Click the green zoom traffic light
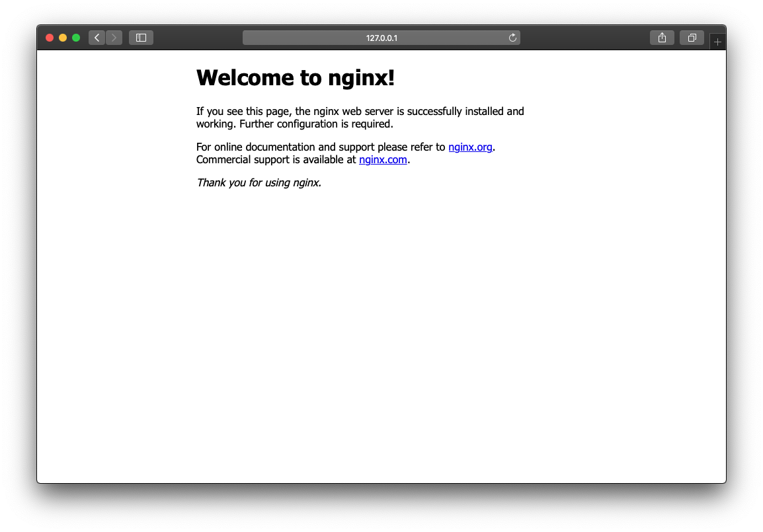763x532 pixels. (x=76, y=38)
